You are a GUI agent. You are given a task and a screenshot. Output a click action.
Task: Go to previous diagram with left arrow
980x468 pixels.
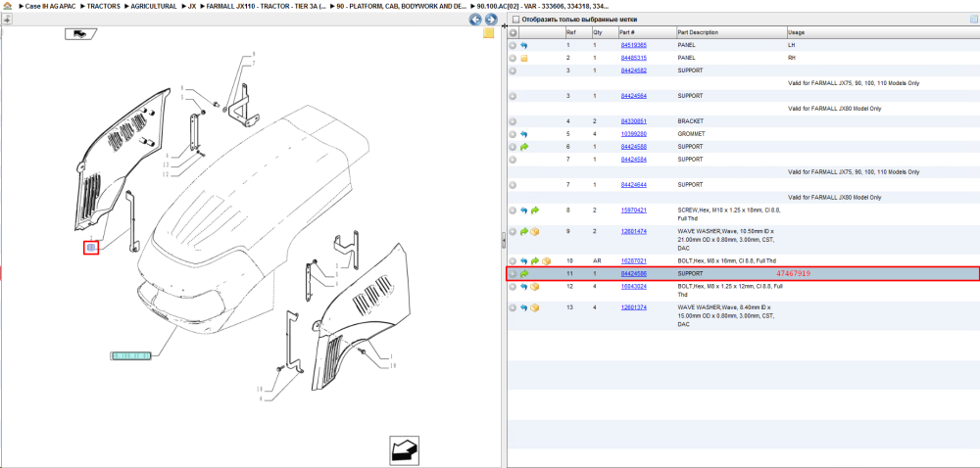pyautogui.click(x=475, y=20)
